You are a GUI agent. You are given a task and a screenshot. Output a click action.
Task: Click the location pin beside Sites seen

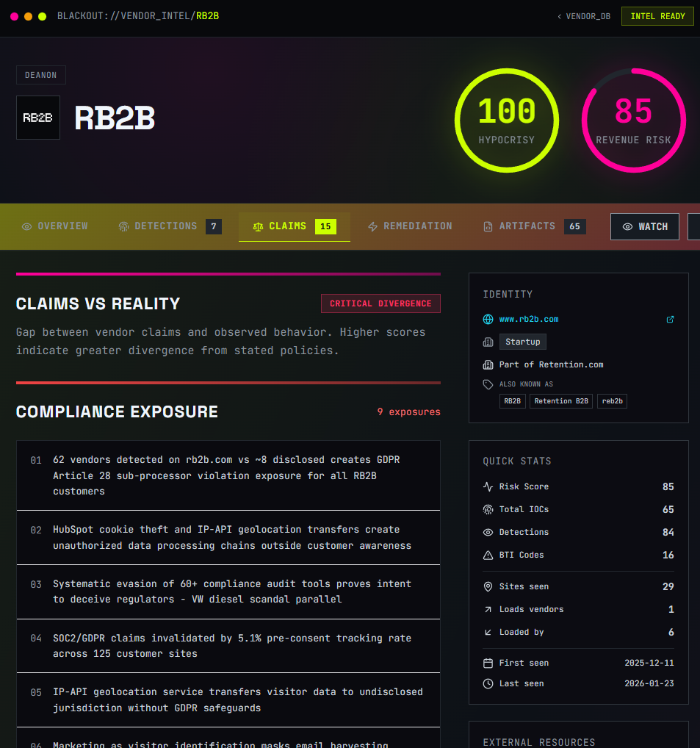tap(486, 586)
